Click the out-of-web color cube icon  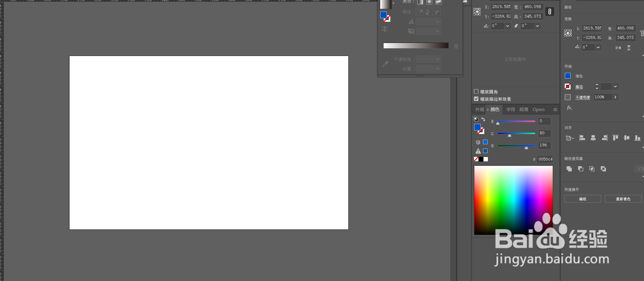(x=478, y=142)
